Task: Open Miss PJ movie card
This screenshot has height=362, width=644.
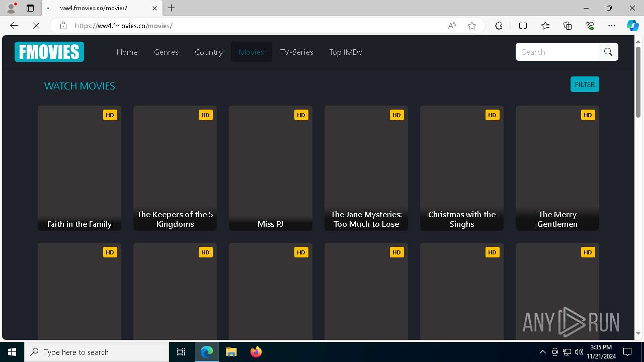Action: point(271,168)
